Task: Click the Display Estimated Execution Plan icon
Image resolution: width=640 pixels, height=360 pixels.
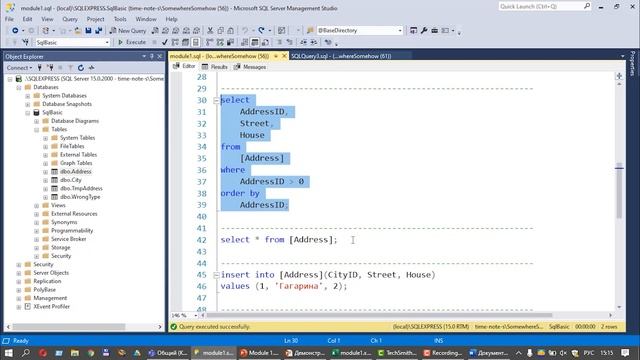Action: pyautogui.click(x=175, y=42)
